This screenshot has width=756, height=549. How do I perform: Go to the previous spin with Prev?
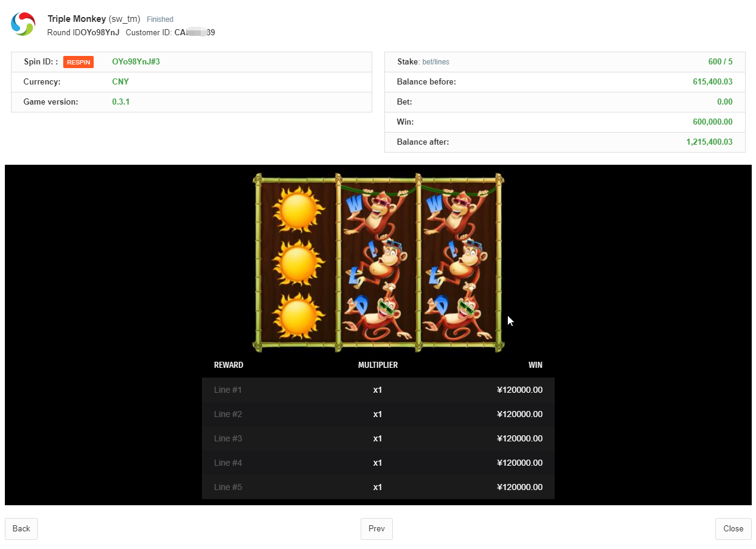376,528
